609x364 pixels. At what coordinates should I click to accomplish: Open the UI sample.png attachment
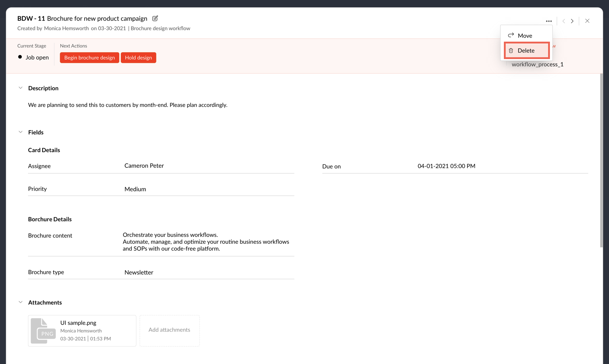tap(78, 323)
